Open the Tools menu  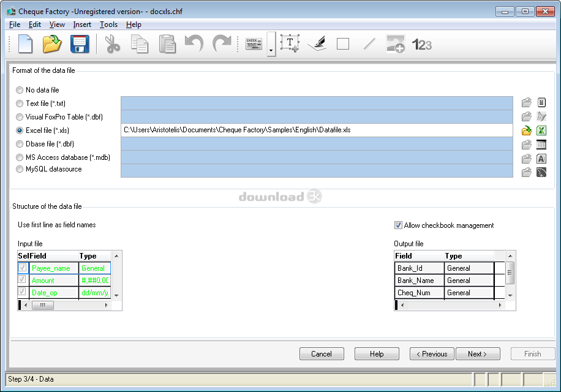coord(108,24)
